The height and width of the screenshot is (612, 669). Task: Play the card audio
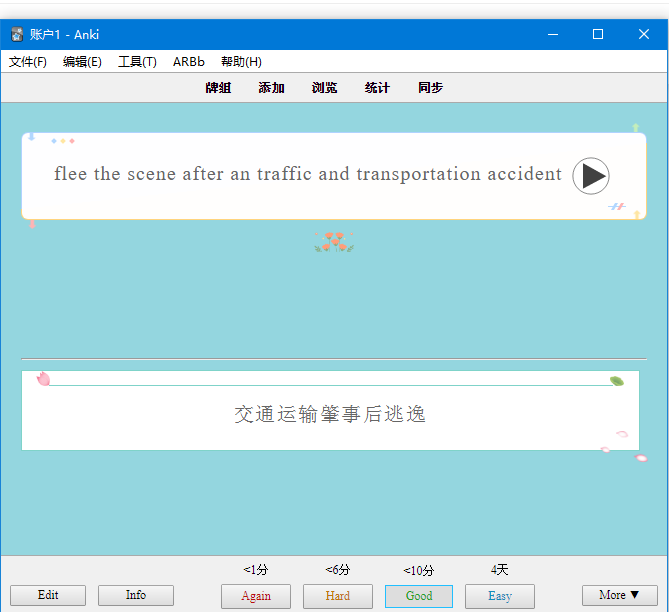(x=590, y=176)
